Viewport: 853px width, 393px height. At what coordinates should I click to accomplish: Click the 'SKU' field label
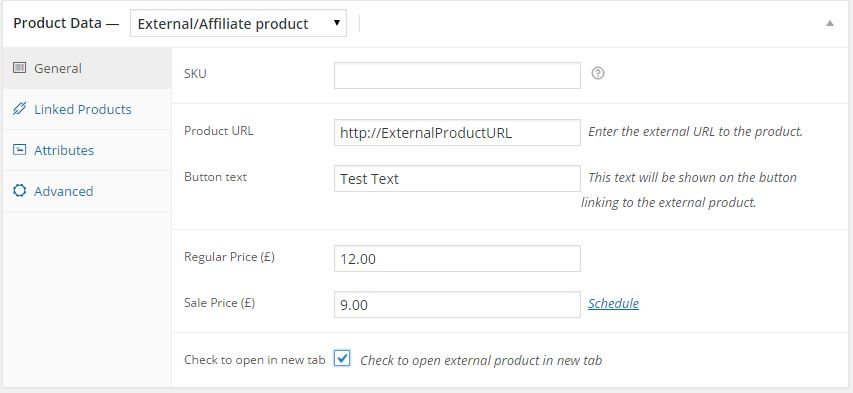pos(195,73)
